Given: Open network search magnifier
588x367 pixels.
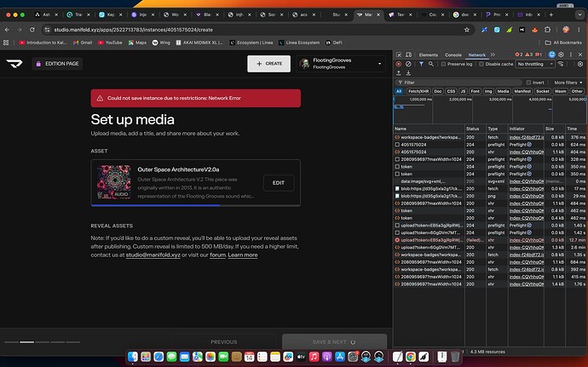Looking at the screenshot, I should (431, 64).
